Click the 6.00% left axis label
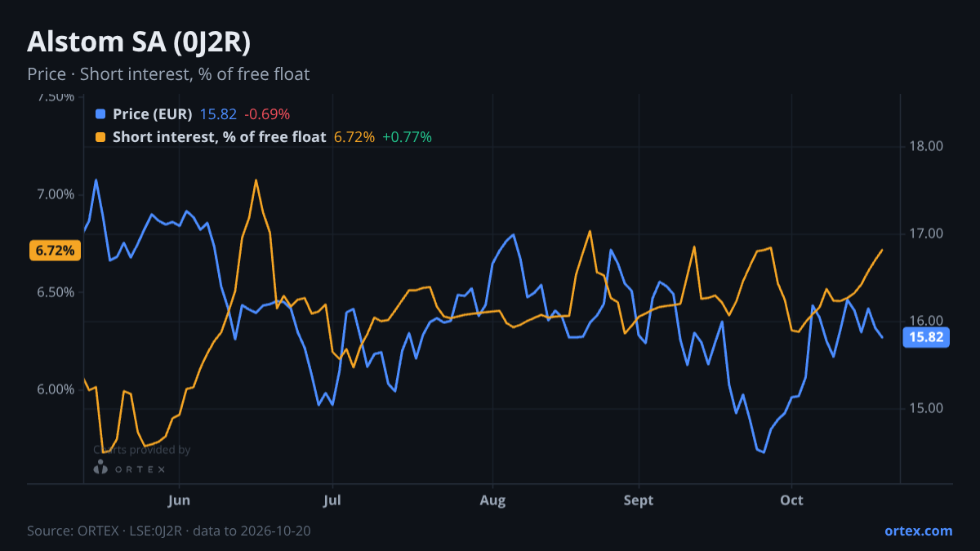The image size is (980, 551). point(56,389)
